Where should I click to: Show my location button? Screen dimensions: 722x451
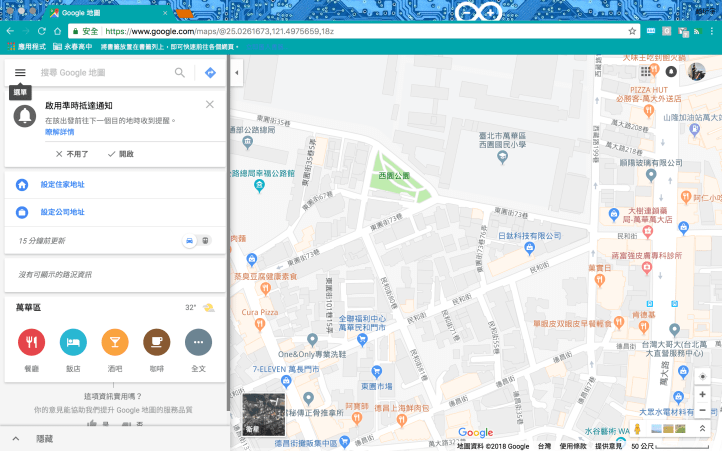[702, 376]
